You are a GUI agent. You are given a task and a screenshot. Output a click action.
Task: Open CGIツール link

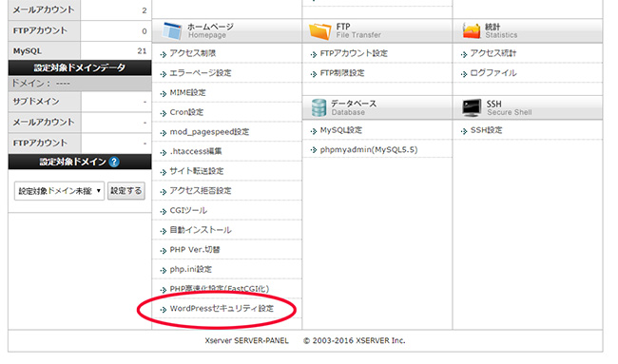[x=188, y=210]
